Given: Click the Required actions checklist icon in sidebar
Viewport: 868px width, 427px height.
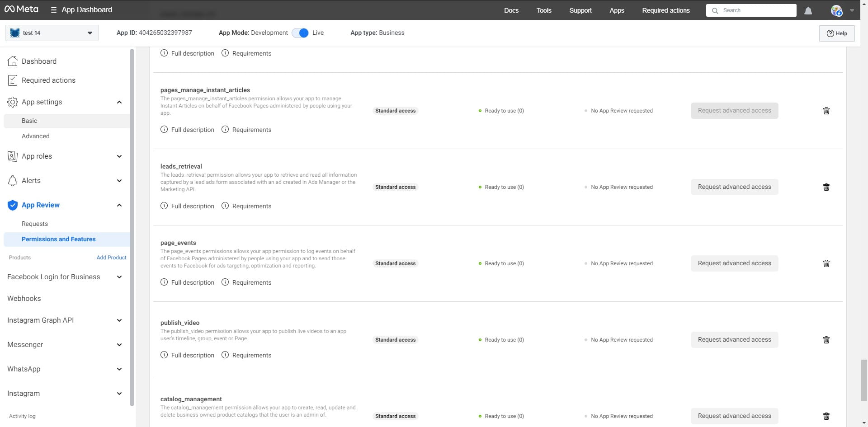Looking at the screenshot, I should tap(13, 80).
